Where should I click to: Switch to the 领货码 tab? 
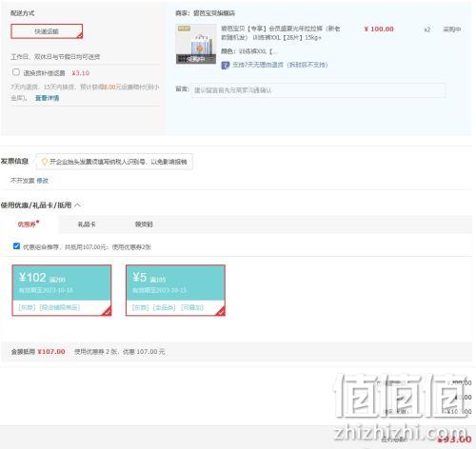point(144,224)
